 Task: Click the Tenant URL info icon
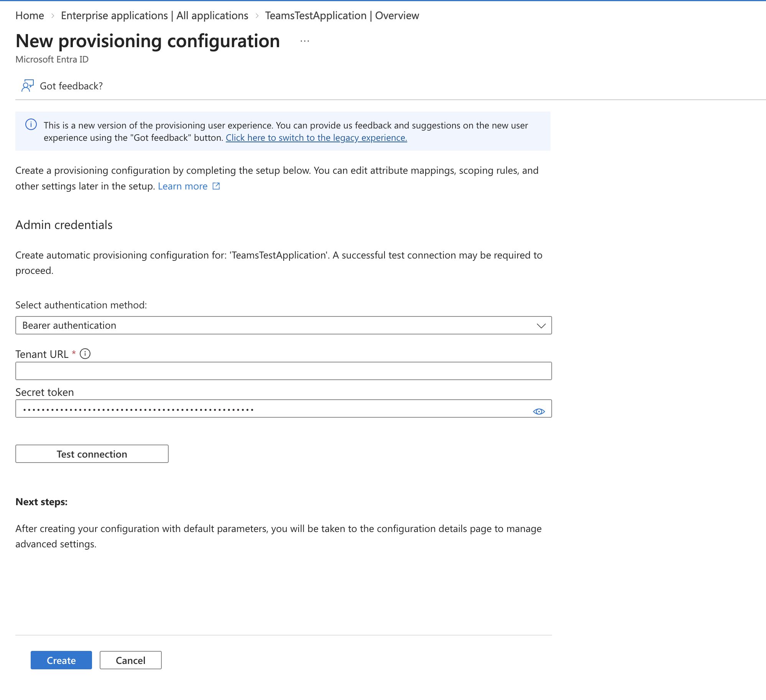coord(85,354)
